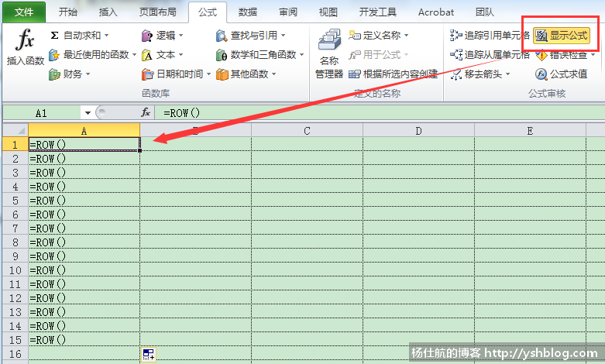Switch to the Insert (插入) tab

[x=108, y=12]
